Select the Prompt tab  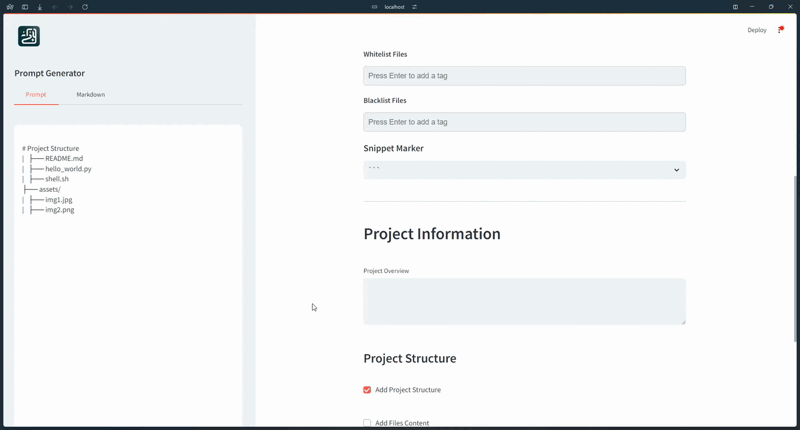tap(36, 95)
